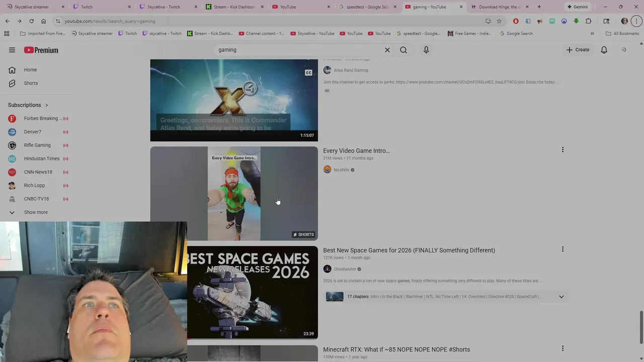Open Atlas Rand Gaming channel avatar
The image size is (644, 362).
[327, 70]
